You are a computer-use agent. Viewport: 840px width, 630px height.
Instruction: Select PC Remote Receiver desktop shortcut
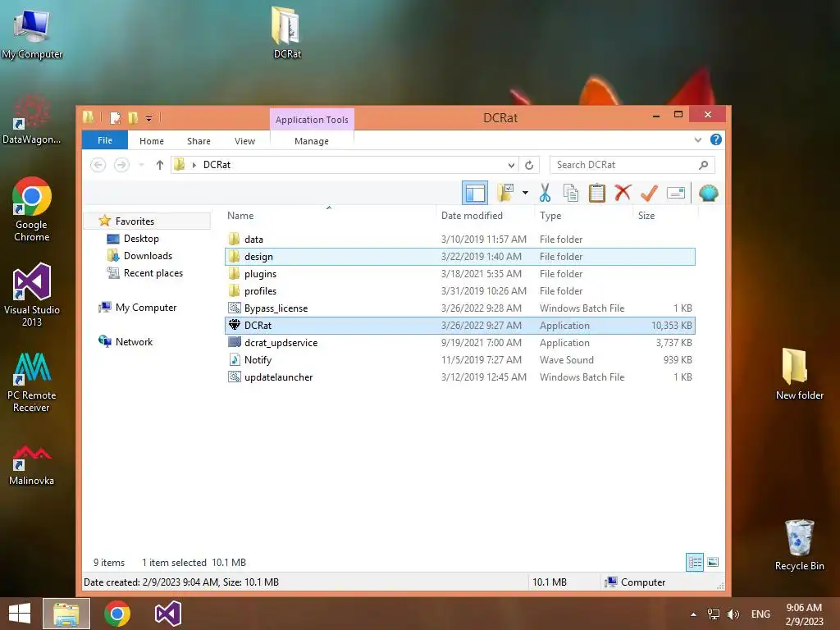(x=31, y=382)
